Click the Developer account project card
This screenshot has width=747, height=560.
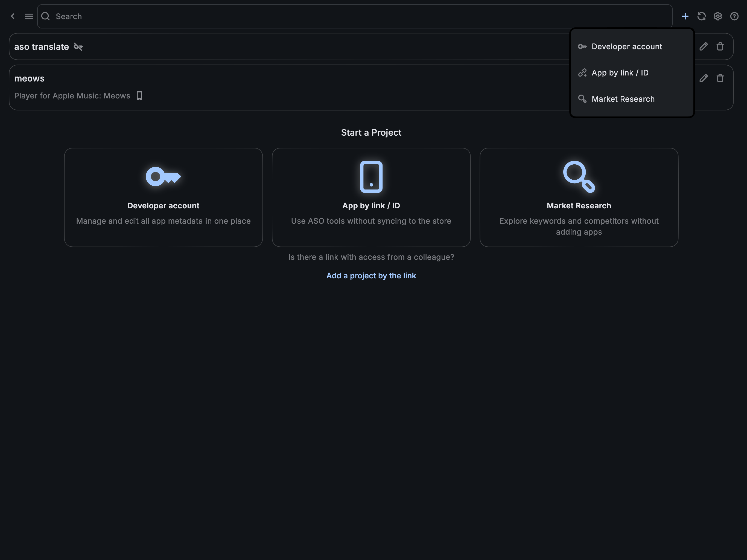(x=163, y=197)
